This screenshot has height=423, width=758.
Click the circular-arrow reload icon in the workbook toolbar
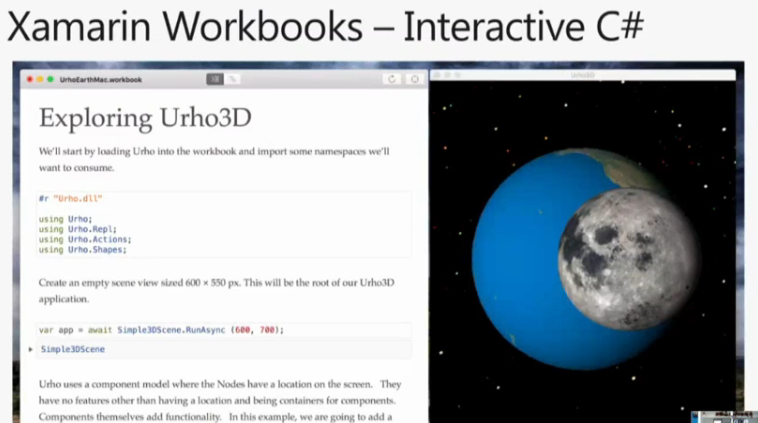pyautogui.click(x=392, y=79)
